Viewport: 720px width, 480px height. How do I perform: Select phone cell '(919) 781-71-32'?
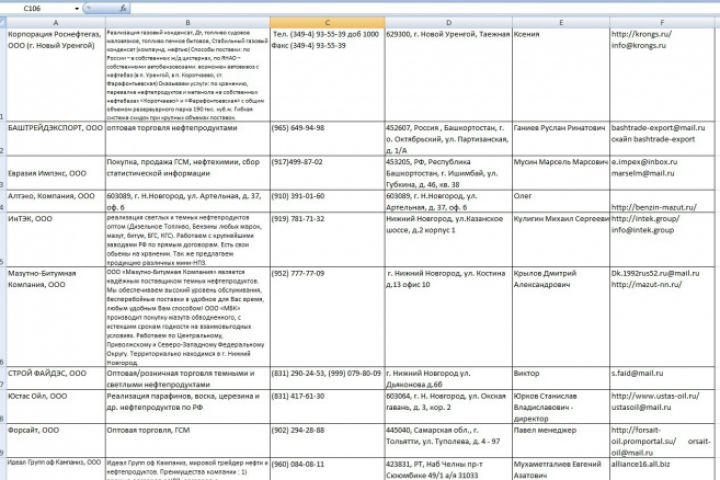click(327, 239)
